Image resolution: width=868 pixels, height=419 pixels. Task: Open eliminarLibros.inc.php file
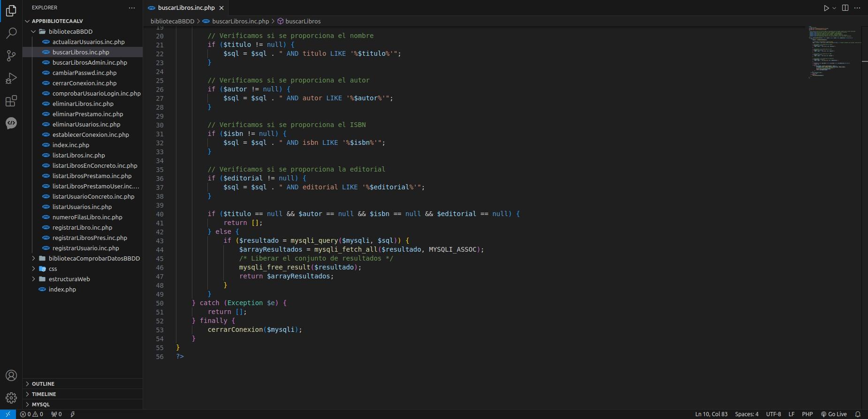83,104
